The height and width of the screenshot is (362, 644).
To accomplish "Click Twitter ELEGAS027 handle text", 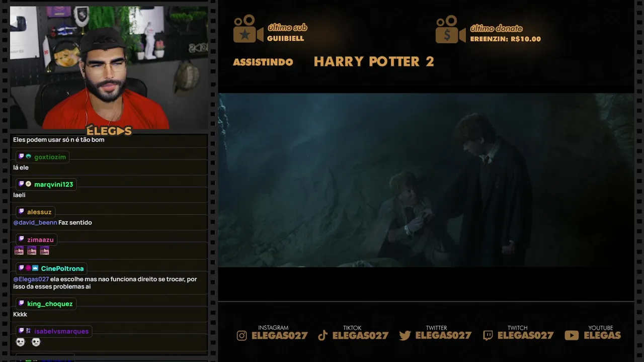I will click(443, 335).
